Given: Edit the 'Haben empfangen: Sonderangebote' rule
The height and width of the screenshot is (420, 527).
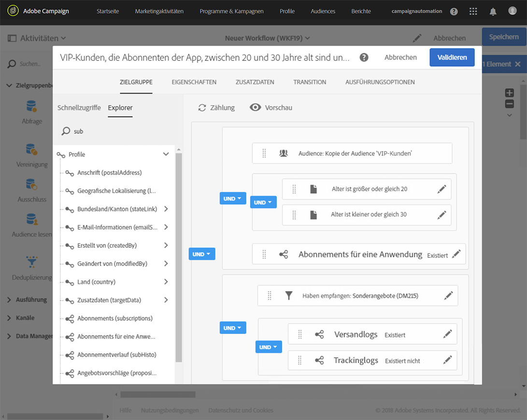Looking at the screenshot, I should click(x=448, y=295).
